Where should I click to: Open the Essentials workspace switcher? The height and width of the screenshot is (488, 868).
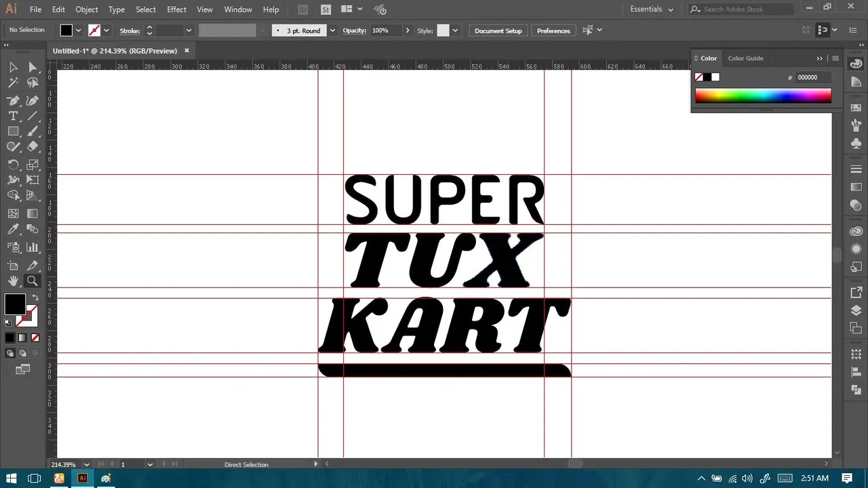(652, 9)
